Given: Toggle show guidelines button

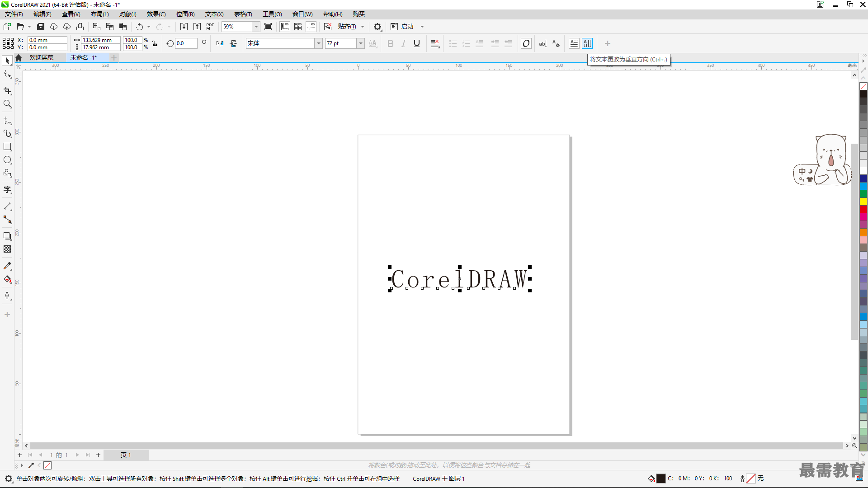Looking at the screenshot, I should click(x=311, y=27).
